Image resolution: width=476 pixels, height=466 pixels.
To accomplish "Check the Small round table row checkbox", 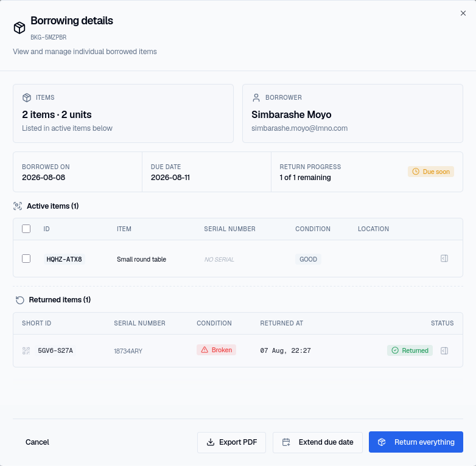I will tap(26, 259).
